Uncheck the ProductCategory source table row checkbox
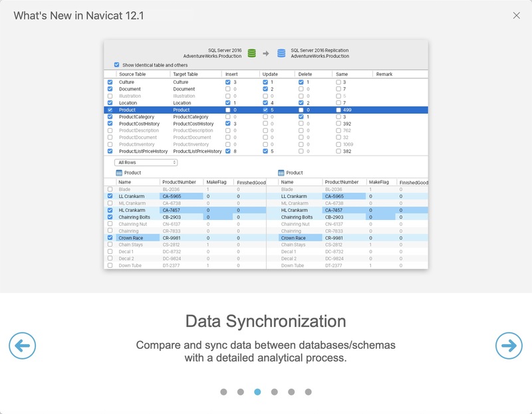The width and height of the screenshot is (532, 414). [110, 117]
